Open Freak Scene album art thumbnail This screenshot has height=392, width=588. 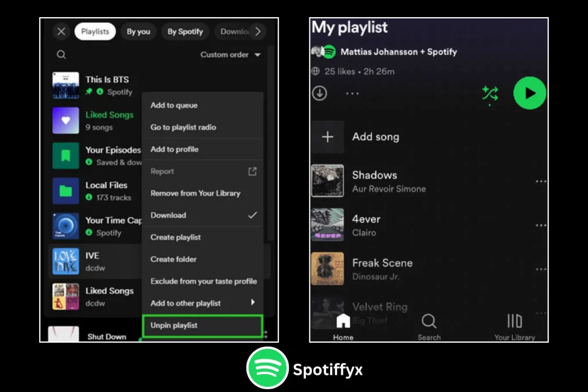(x=327, y=269)
